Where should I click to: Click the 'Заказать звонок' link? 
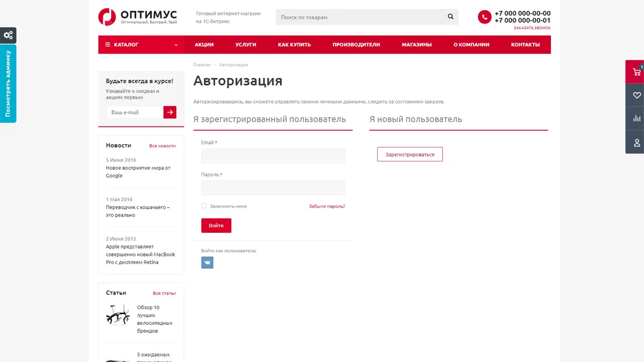pyautogui.click(x=532, y=28)
